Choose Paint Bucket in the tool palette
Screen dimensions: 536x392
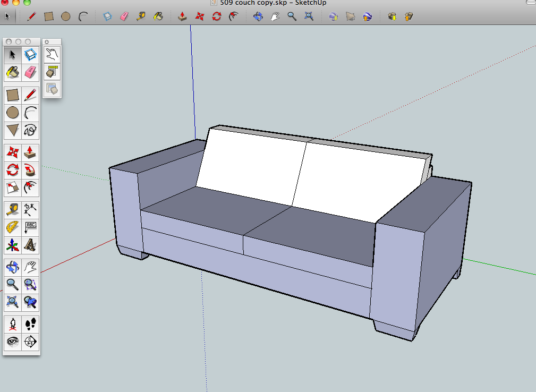[x=13, y=72]
